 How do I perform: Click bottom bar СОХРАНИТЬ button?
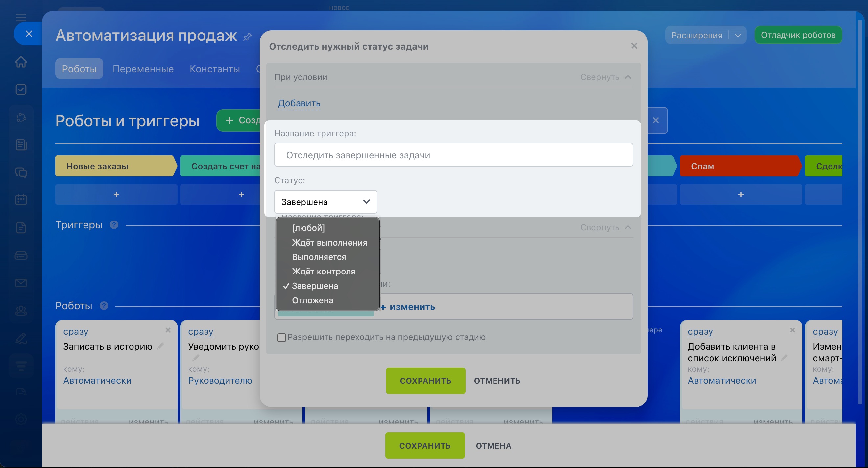(424, 445)
